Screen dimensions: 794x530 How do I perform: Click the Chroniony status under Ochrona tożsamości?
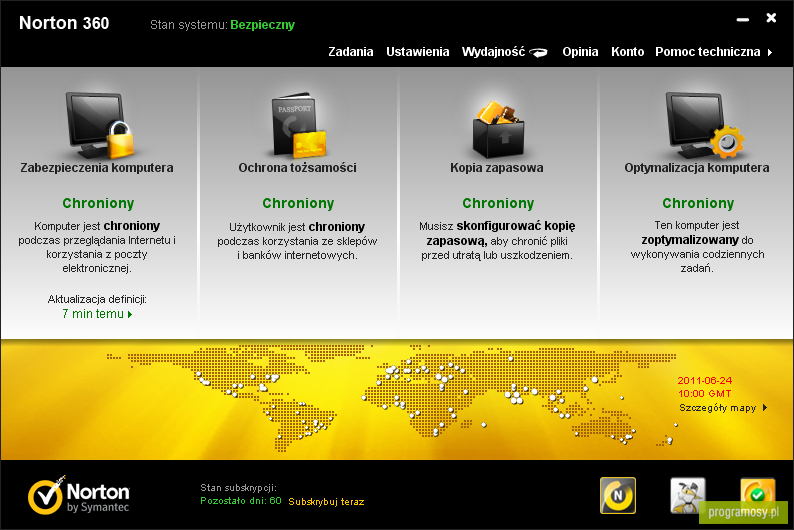pos(298,203)
